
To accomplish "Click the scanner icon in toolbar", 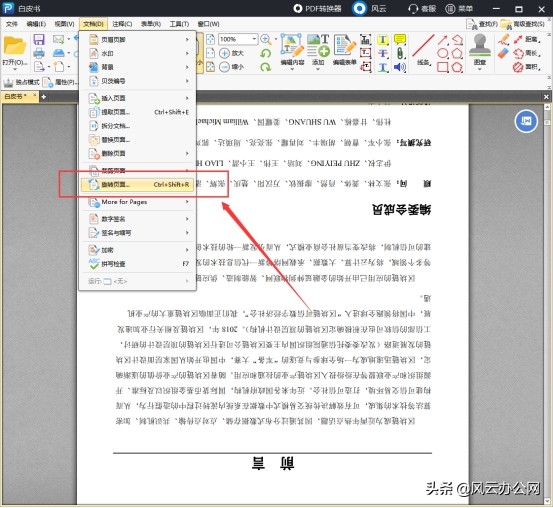I will pos(59,53).
